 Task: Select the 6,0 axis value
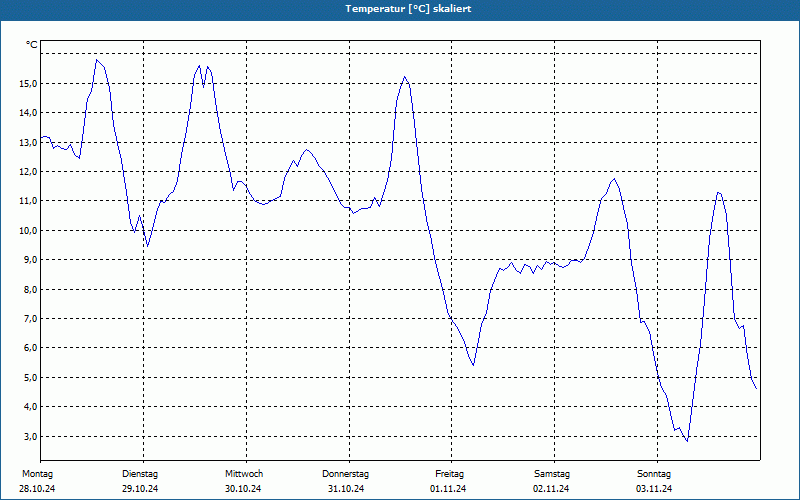click(x=30, y=348)
